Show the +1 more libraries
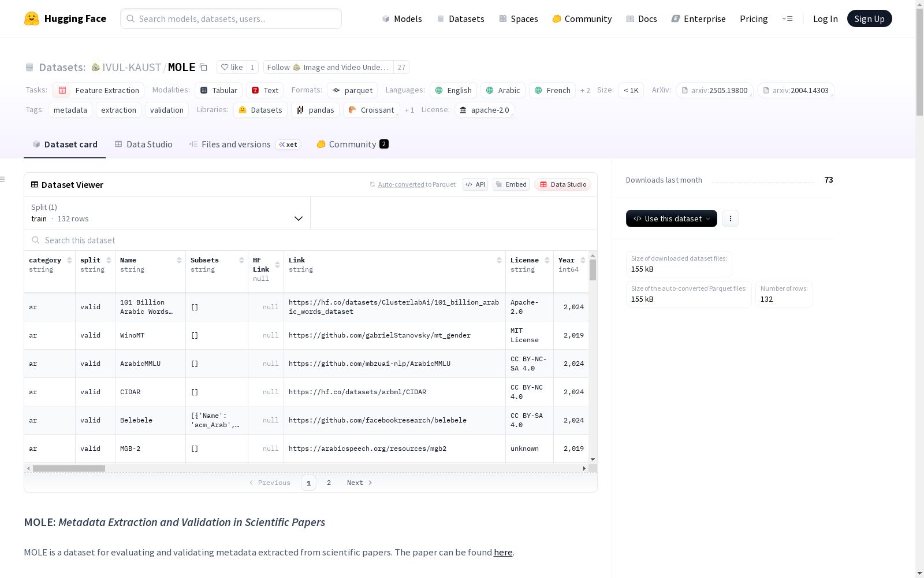 point(409,110)
